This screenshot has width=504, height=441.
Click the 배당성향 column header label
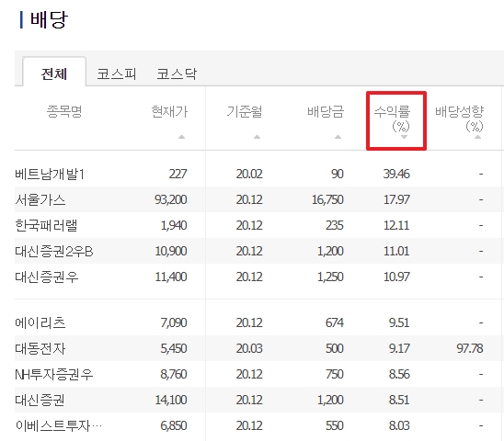[x=459, y=111]
